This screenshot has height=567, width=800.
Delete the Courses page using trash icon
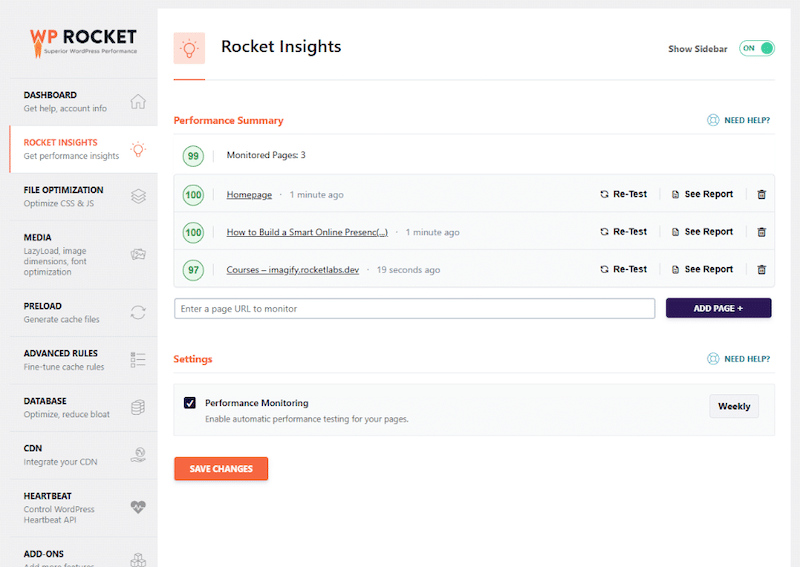761,269
